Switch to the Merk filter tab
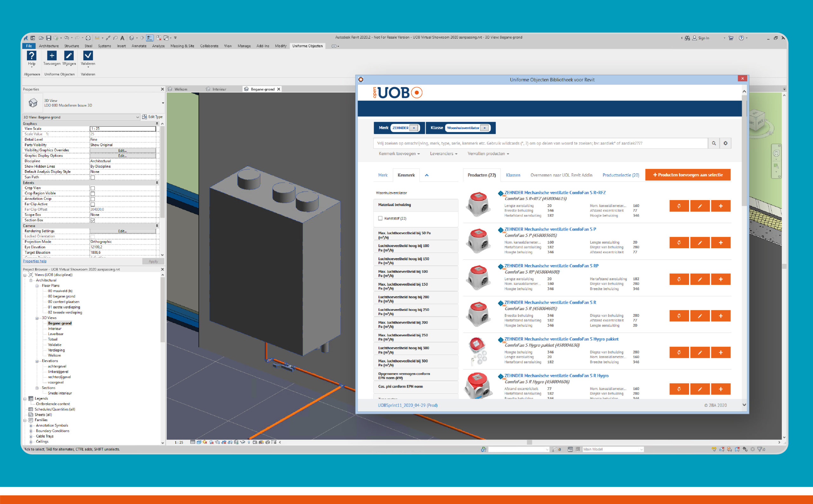The width and height of the screenshot is (813, 504). [x=383, y=175]
